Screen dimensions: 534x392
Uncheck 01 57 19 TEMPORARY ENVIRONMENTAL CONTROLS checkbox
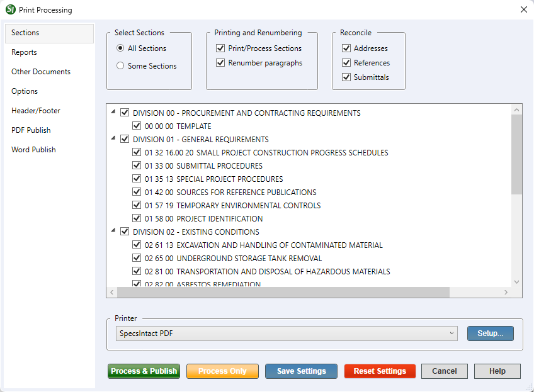137,205
